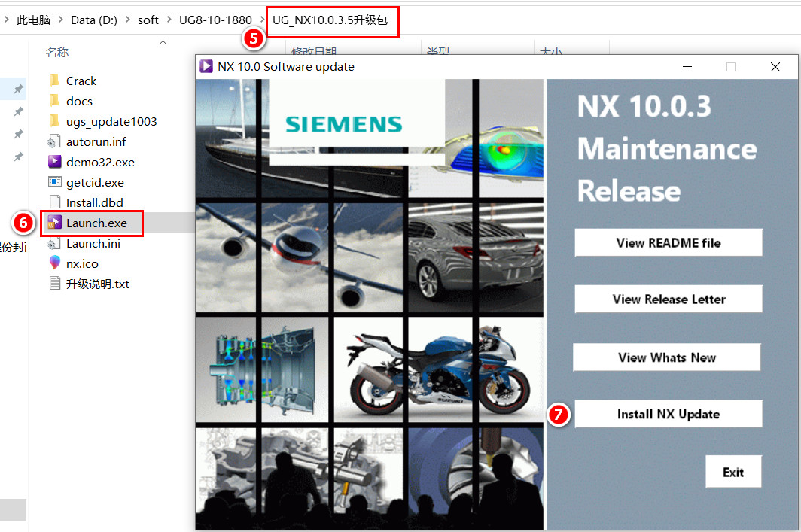The image size is (801, 532).
Task: Select Crack folder name
Action: coord(81,81)
